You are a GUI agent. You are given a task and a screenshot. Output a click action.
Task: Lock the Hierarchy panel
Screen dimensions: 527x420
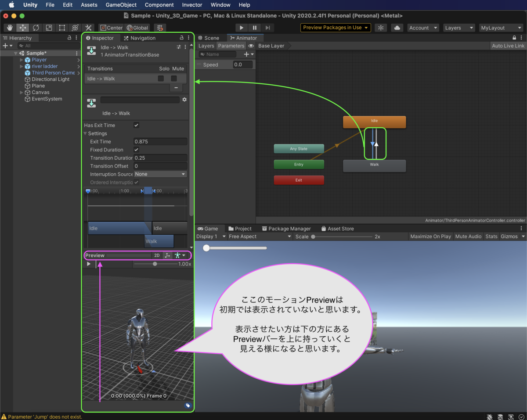click(x=69, y=38)
